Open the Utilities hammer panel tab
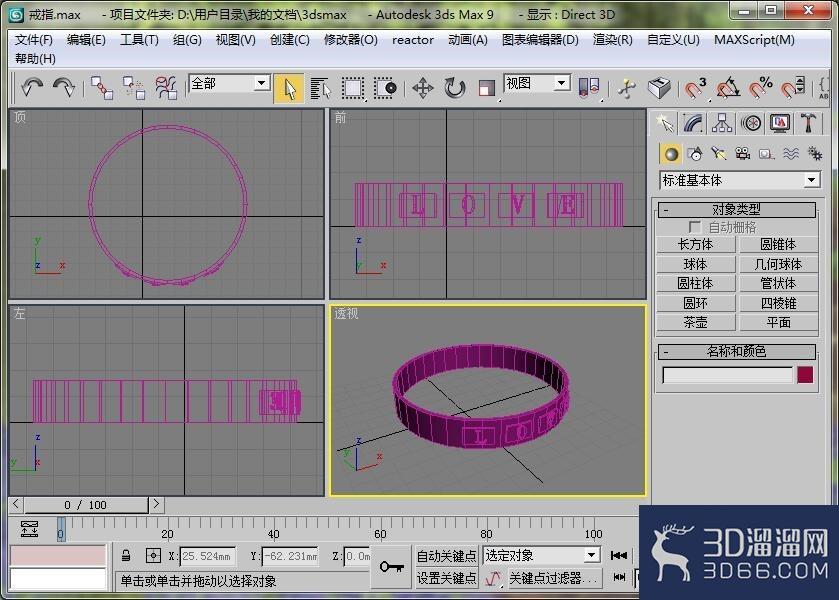This screenshot has height=600, width=839. click(x=809, y=124)
